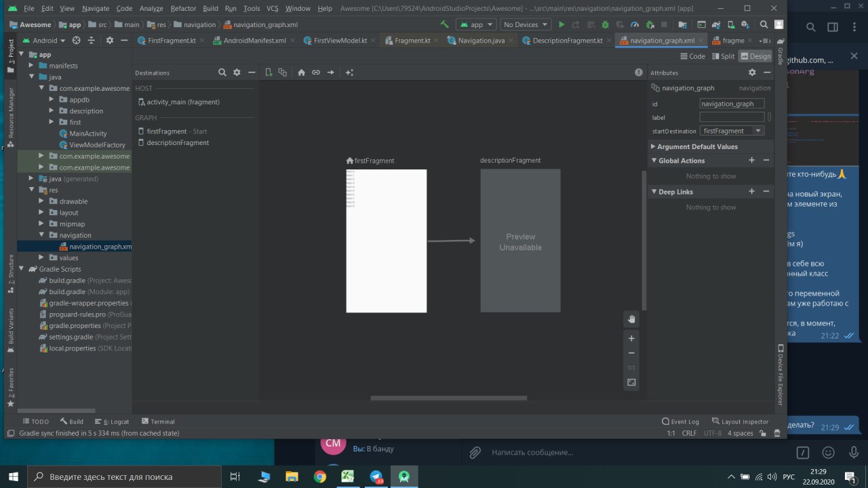Switch to Split view mode
Screen dimensions: 868x488
click(x=723, y=56)
